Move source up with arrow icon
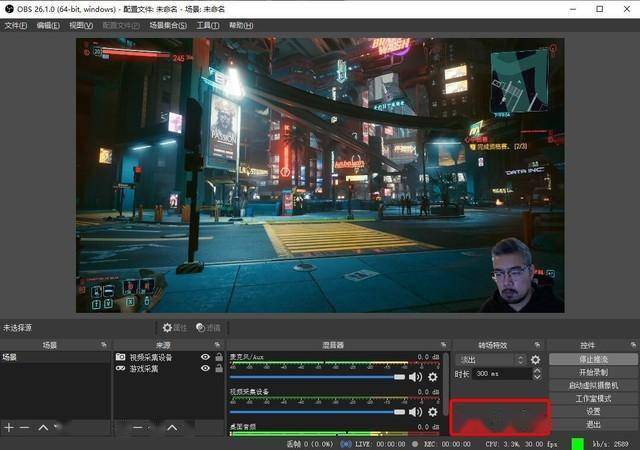This screenshot has width=640, height=450. pyautogui.click(x=172, y=428)
